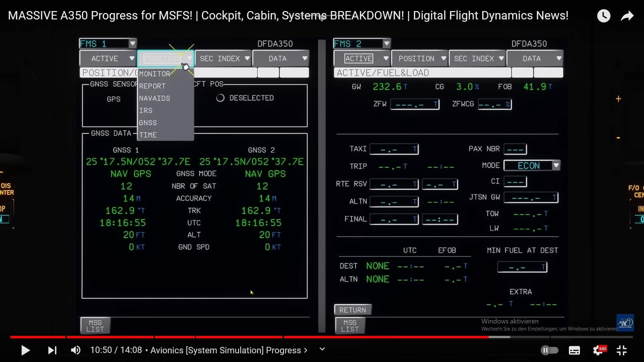Open the ECON mode dropdown
This screenshot has width=644, height=362.
(556, 165)
